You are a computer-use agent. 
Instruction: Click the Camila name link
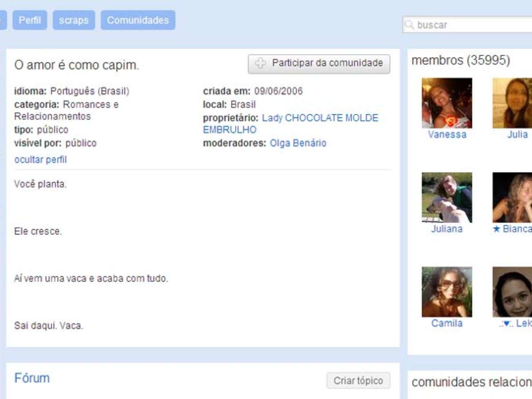[x=447, y=324]
